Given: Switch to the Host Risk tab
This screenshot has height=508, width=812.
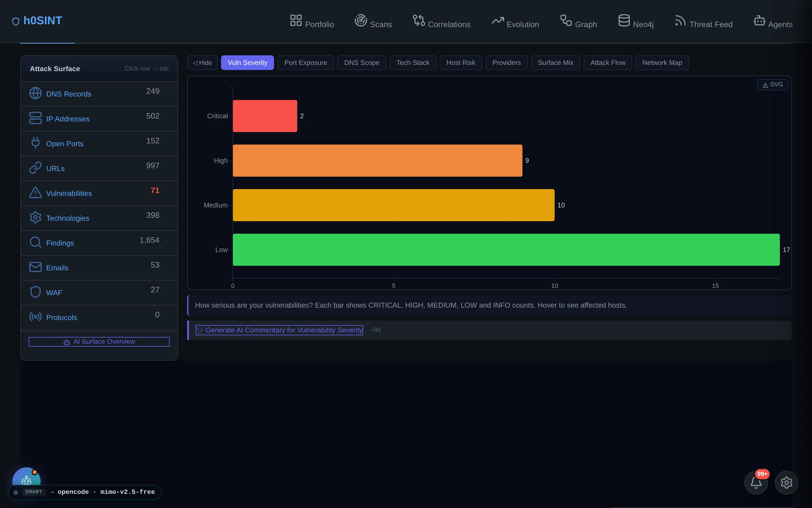Looking at the screenshot, I should pyautogui.click(x=461, y=63).
